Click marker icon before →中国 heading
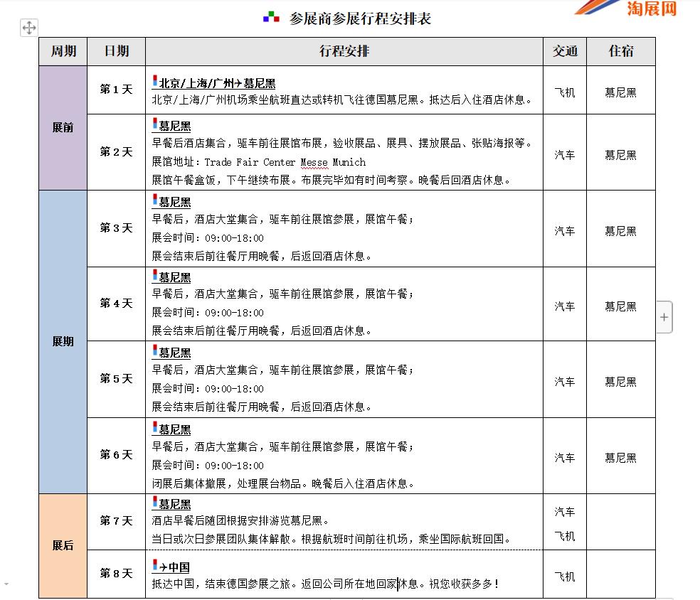700x600 pixels. [x=154, y=565]
